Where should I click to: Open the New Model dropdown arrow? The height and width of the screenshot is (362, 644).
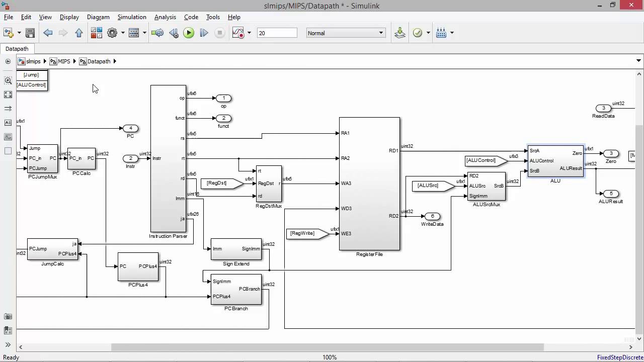[19, 33]
